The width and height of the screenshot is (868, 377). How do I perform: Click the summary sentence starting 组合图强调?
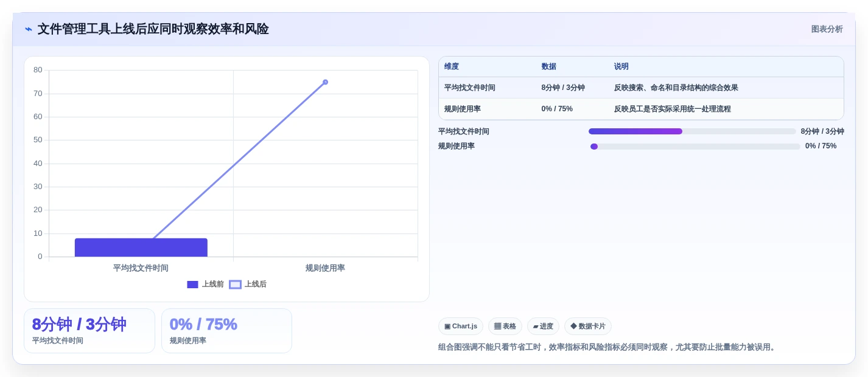[608, 347]
